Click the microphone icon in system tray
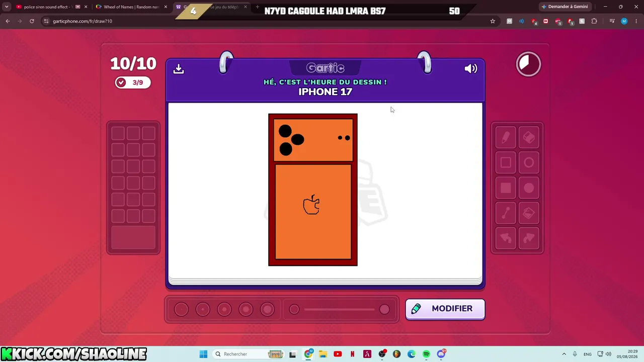The width and height of the screenshot is (644, 362). [x=575, y=354]
